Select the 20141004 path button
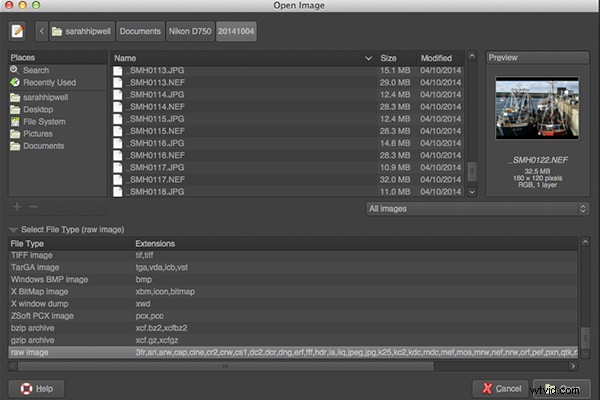 coord(236,31)
